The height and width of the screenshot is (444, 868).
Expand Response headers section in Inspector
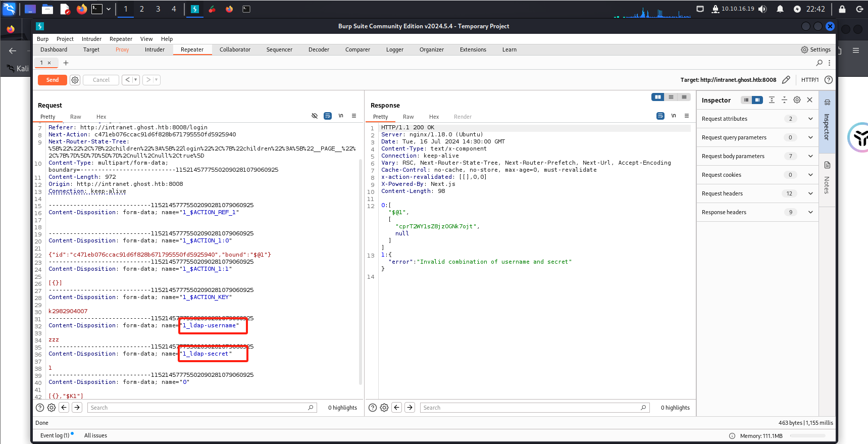[x=810, y=212]
